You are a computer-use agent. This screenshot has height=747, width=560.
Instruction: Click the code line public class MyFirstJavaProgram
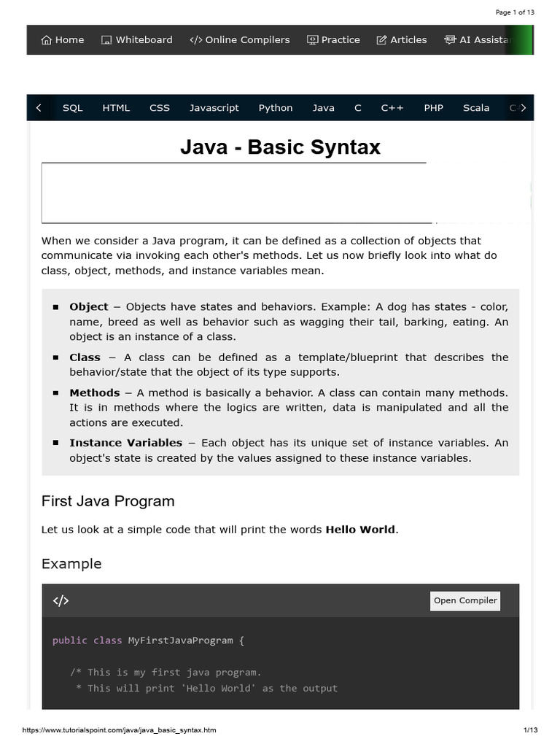tap(148, 640)
